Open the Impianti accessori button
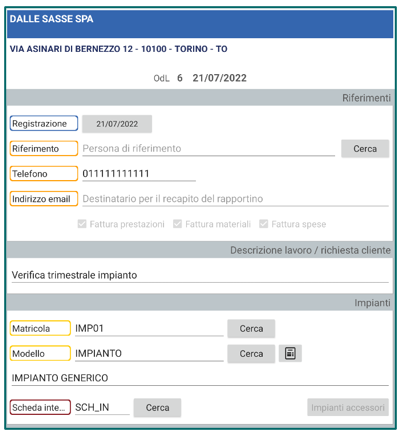The width and height of the screenshot is (403, 435). pyautogui.click(x=348, y=407)
